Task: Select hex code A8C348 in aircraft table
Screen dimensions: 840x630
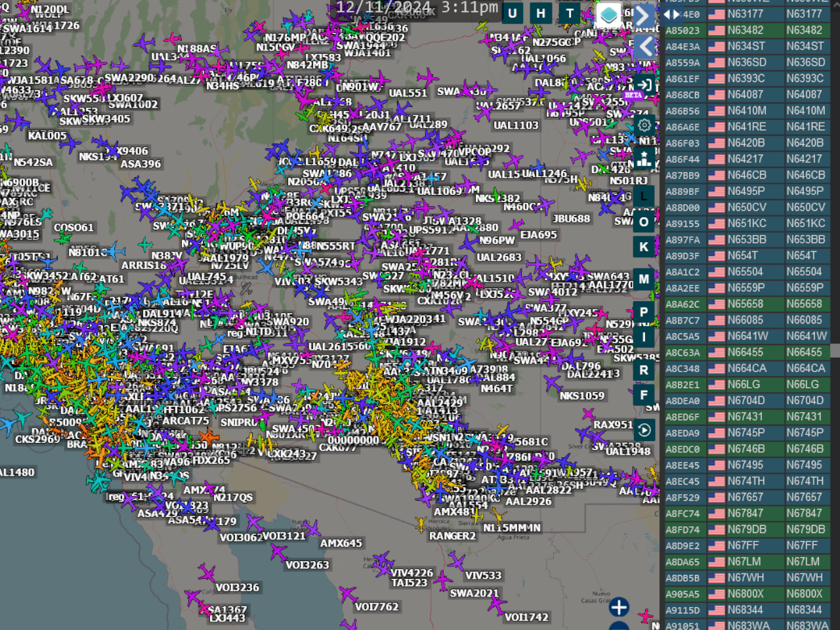Action: point(682,369)
